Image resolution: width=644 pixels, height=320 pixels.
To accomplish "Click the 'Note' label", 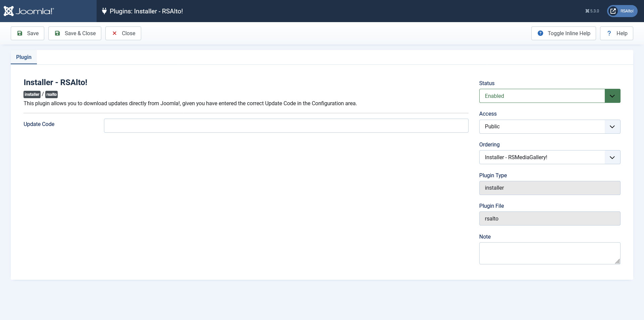I will [x=485, y=237].
